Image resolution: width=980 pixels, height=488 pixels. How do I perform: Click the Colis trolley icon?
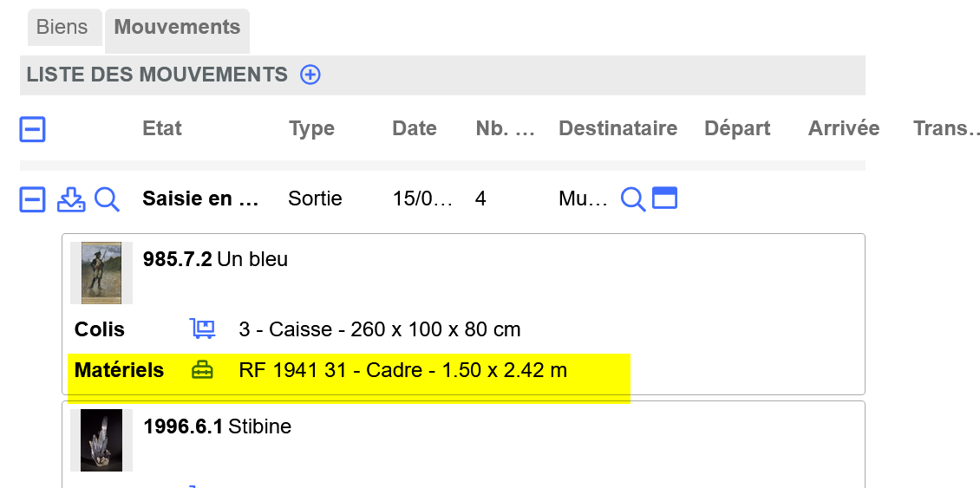coord(202,329)
